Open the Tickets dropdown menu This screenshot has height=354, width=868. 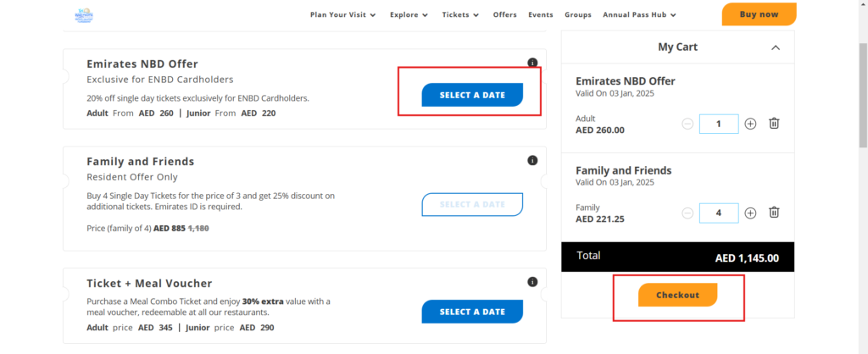coord(460,14)
